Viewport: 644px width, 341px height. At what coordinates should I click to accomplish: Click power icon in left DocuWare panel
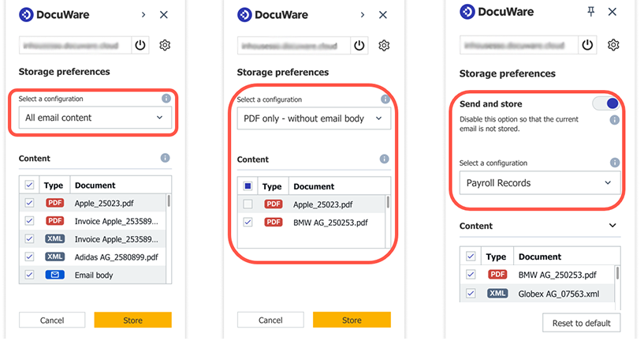(x=140, y=45)
